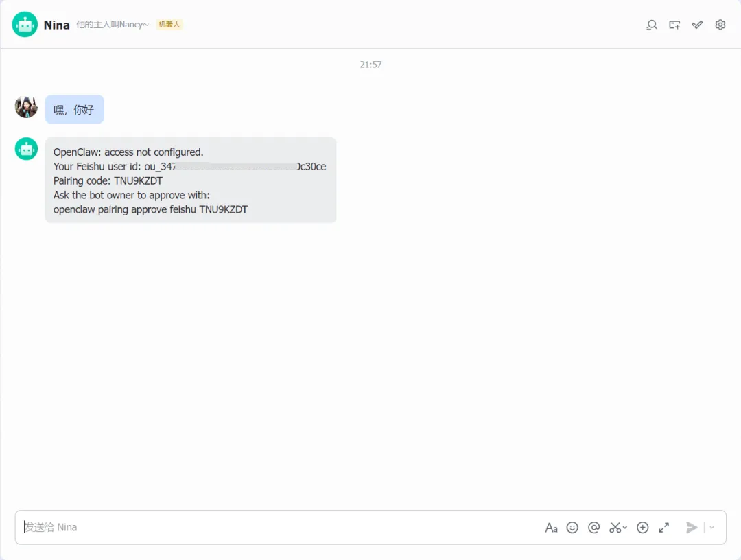Click 'OpenClaw: access not configured.' line
Screen dimensions: 741x560
pyautogui.click(x=128, y=152)
